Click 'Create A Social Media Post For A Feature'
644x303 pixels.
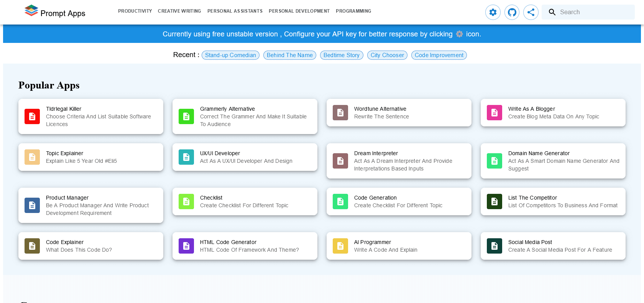point(560,250)
